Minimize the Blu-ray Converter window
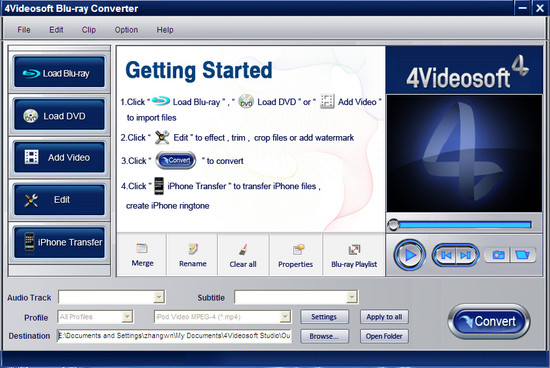The image size is (550, 368). click(x=523, y=8)
